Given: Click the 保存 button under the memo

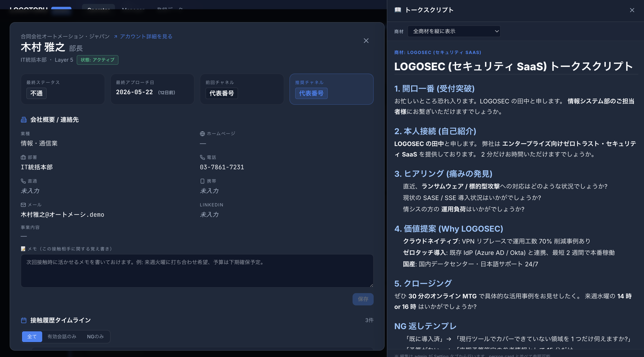Looking at the screenshot, I should [x=363, y=299].
